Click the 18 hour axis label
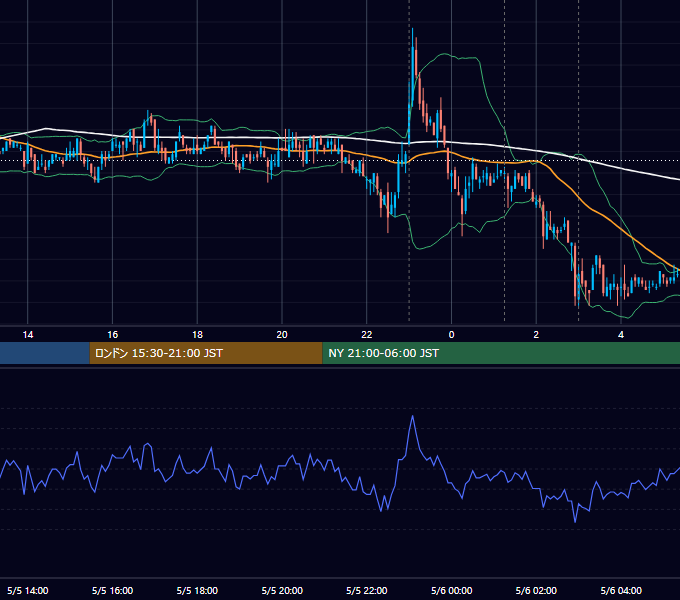This screenshot has height=600, width=680. click(x=197, y=335)
